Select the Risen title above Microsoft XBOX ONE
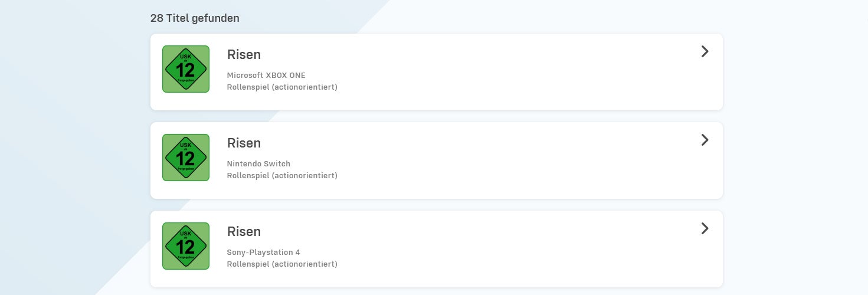This screenshot has width=868, height=295. coord(244,54)
